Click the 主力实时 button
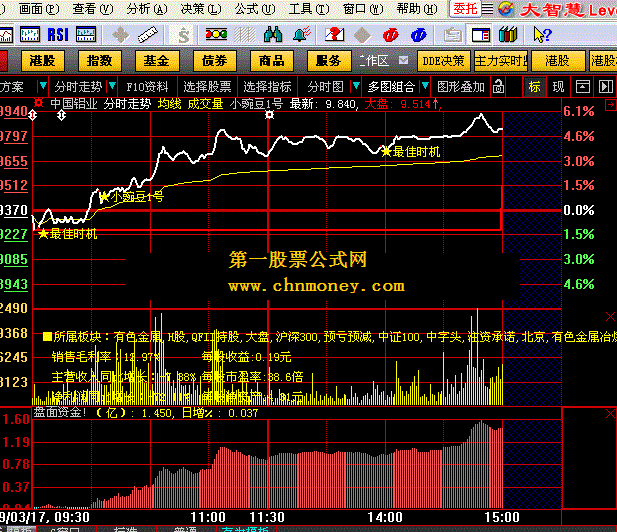The width and height of the screenshot is (617, 532). click(x=501, y=61)
